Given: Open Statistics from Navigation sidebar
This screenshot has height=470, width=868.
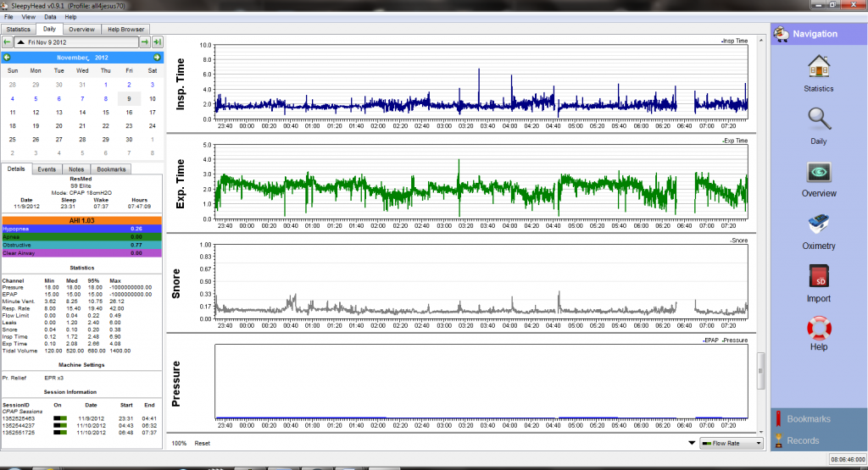Looking at the screenshot, I should coord(818,74).
